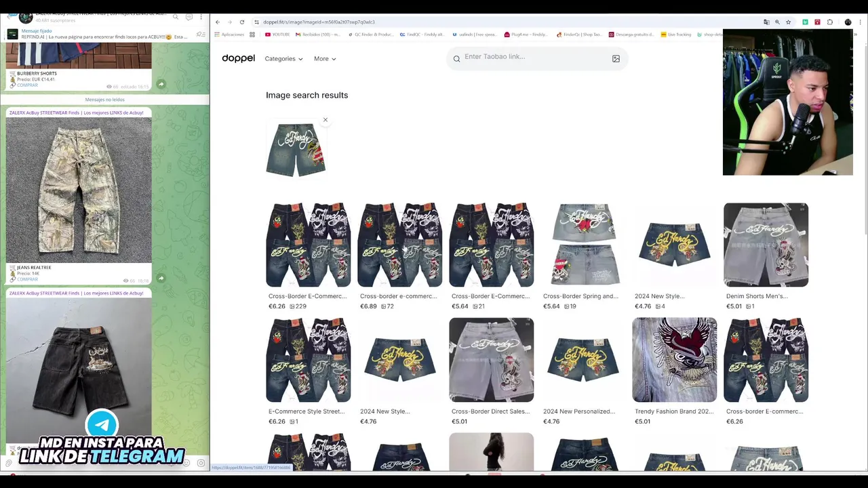Forward the JEANS REALTREE post in Telegram

tap(161, 278)
